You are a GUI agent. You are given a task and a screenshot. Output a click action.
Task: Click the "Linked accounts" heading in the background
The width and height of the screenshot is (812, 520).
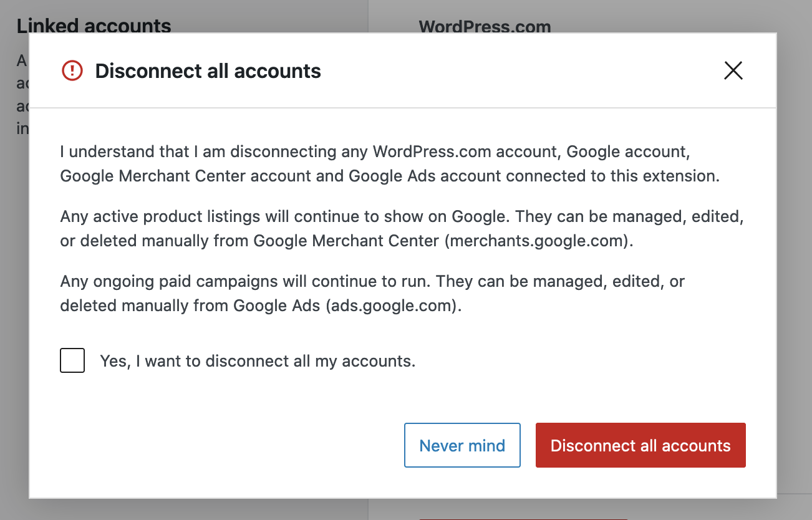click(x=94, y=26)
